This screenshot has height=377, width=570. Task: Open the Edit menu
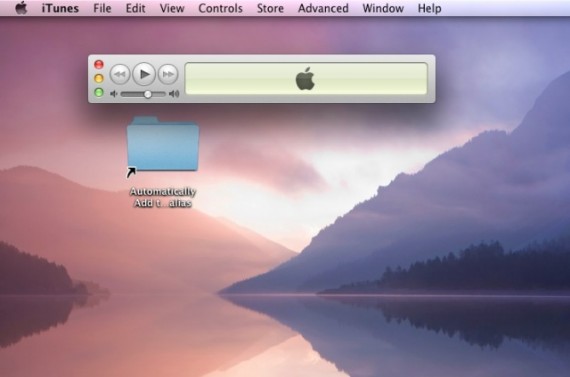point(135,8)
